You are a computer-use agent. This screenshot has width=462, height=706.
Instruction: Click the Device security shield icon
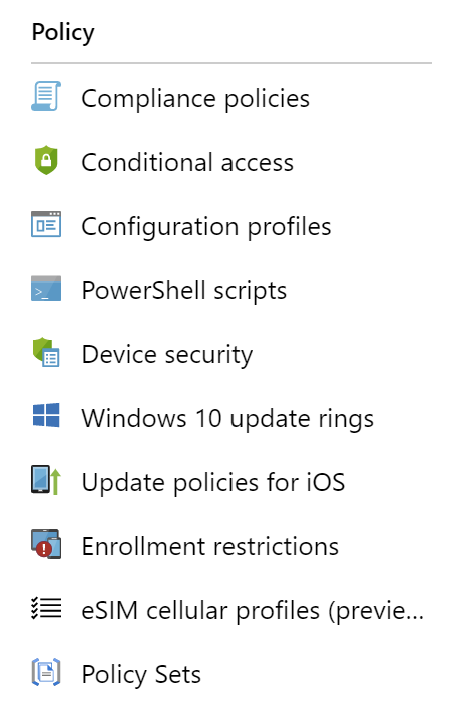(x=46, y=352)
